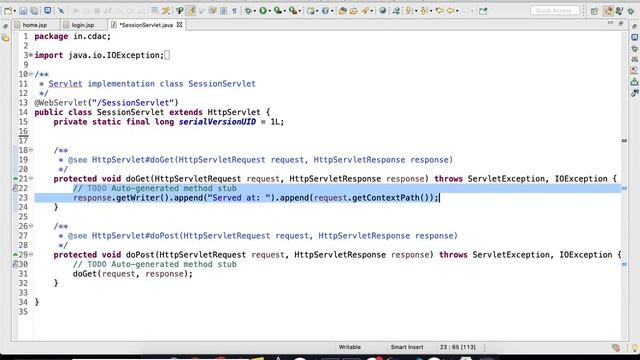Click the TODO task marker on line 30

click(15, 264)
